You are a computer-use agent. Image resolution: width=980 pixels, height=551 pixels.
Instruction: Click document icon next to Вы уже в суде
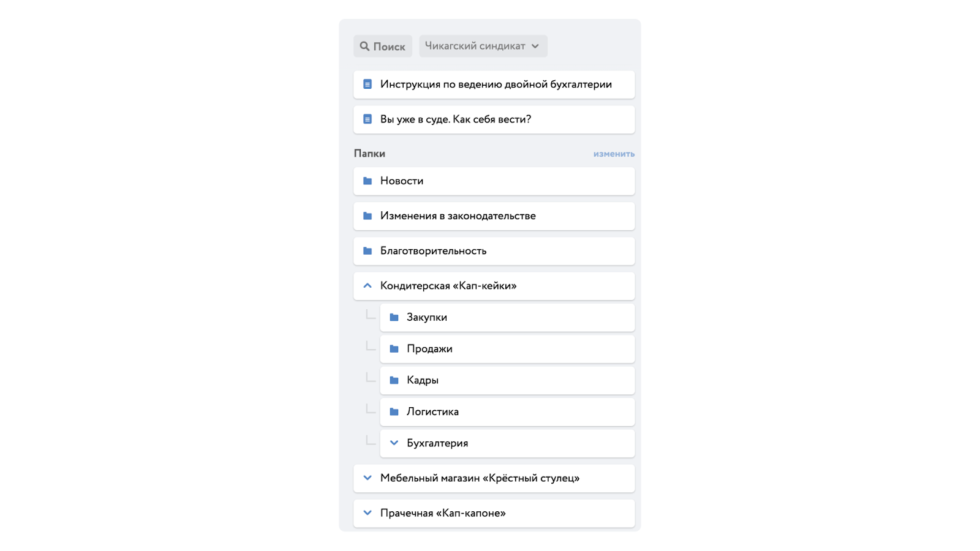(x=367, y=119)
